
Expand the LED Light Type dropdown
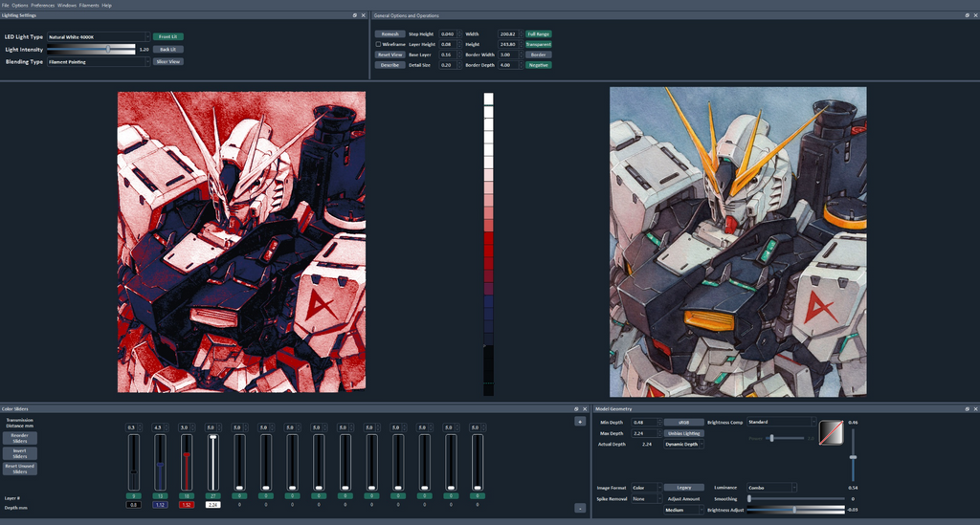[99, 37]
